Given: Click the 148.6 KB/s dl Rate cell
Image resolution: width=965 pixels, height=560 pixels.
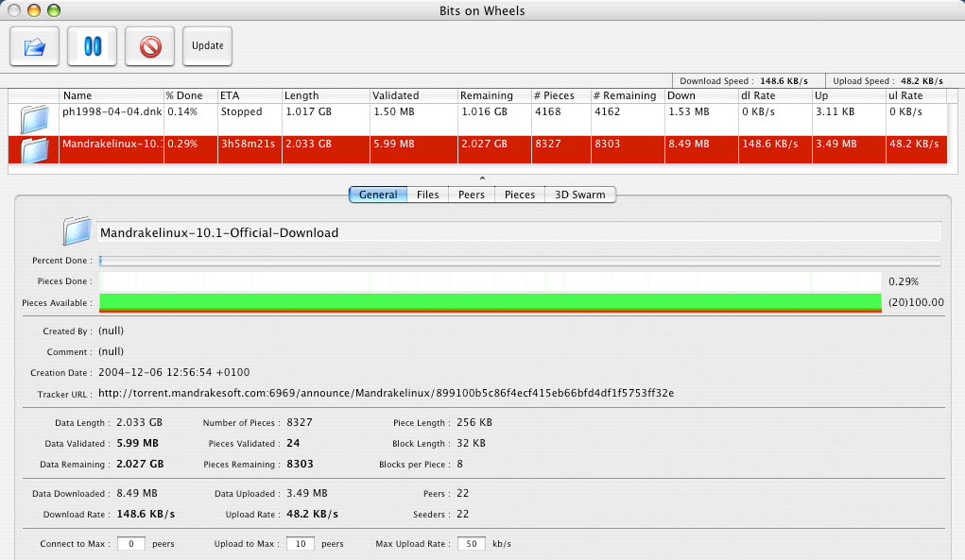Looking at the screenshot, I should coord(775,150).
